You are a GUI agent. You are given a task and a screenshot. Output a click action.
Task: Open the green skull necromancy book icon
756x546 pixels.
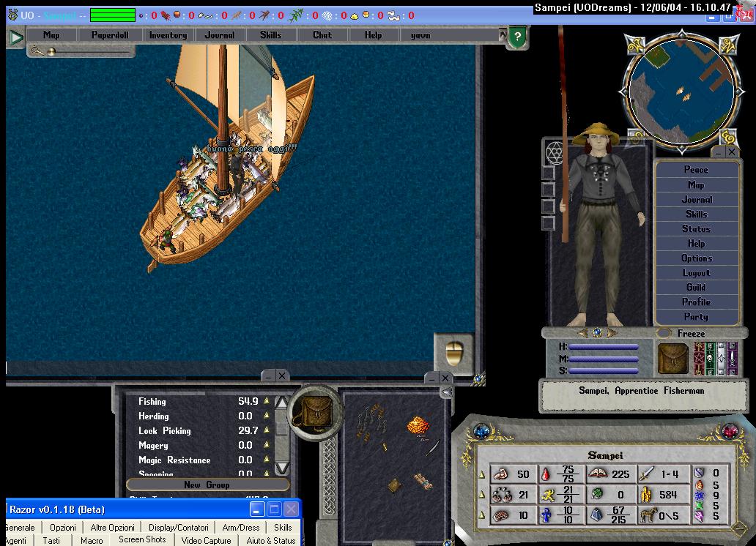coord(710,358)
